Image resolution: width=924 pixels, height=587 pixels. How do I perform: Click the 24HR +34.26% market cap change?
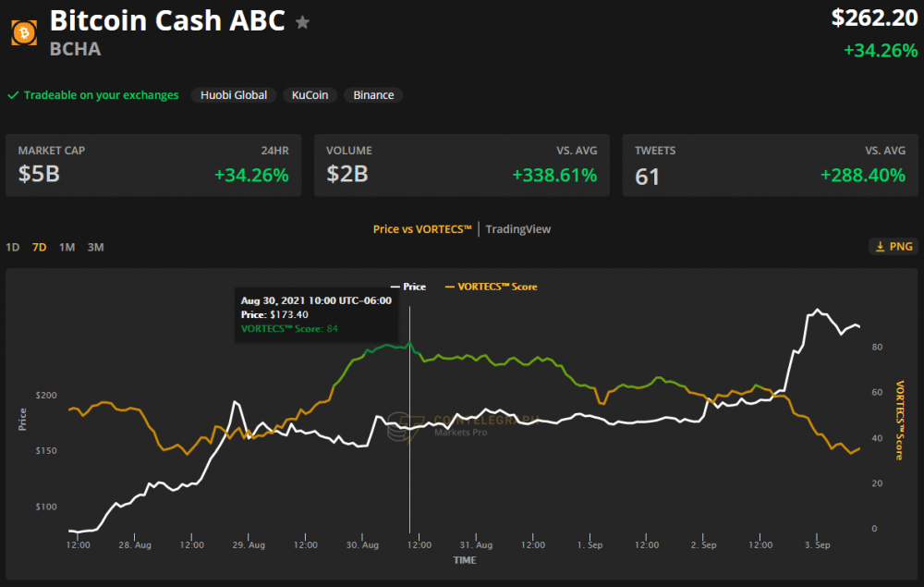coord(251,175)
